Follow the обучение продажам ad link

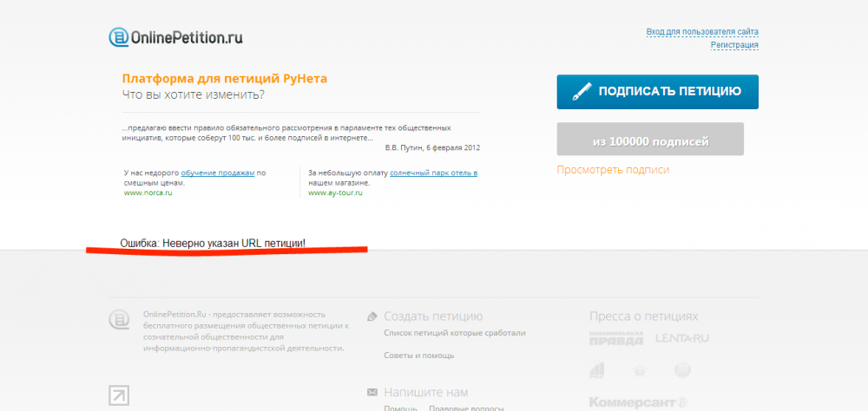[x=218, y=173]
